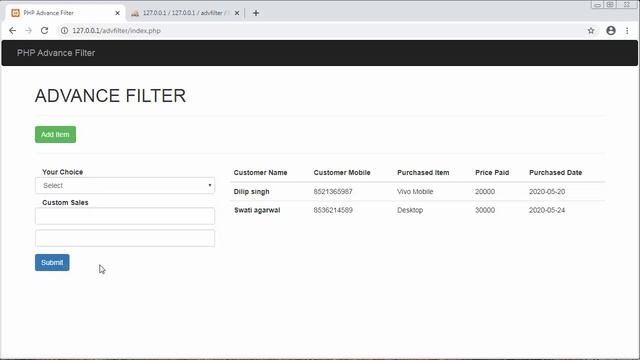Click the Purchased Item column header

[423, 173]
